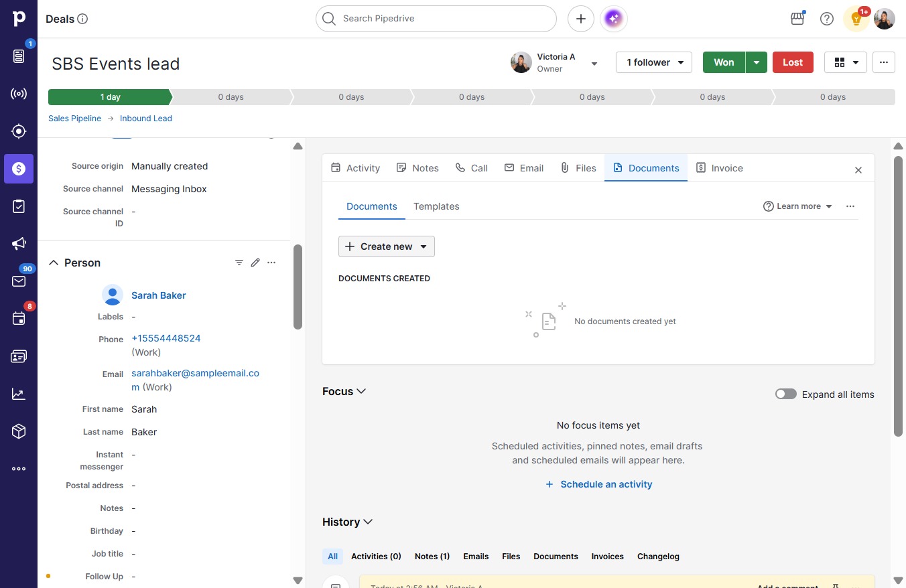Toggle Expand all items switch

pyautogui.click(x=786, y=394)
